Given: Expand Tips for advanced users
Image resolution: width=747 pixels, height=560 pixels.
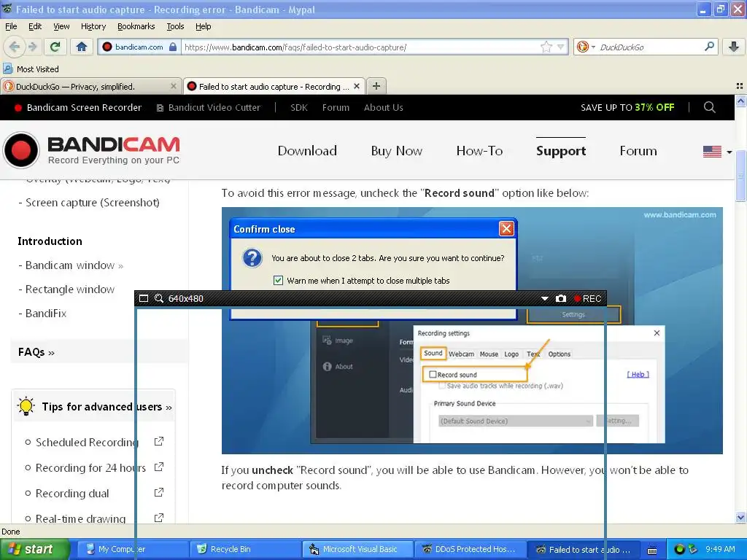Looking at the screenshot, I should 107,407.
